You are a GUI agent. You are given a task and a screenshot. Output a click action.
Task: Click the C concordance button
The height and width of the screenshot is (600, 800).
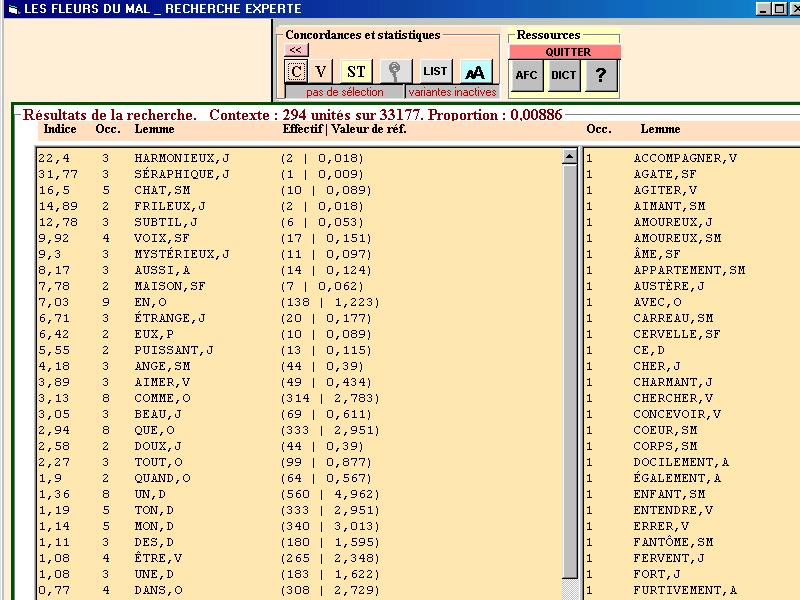tap(296, 71)
